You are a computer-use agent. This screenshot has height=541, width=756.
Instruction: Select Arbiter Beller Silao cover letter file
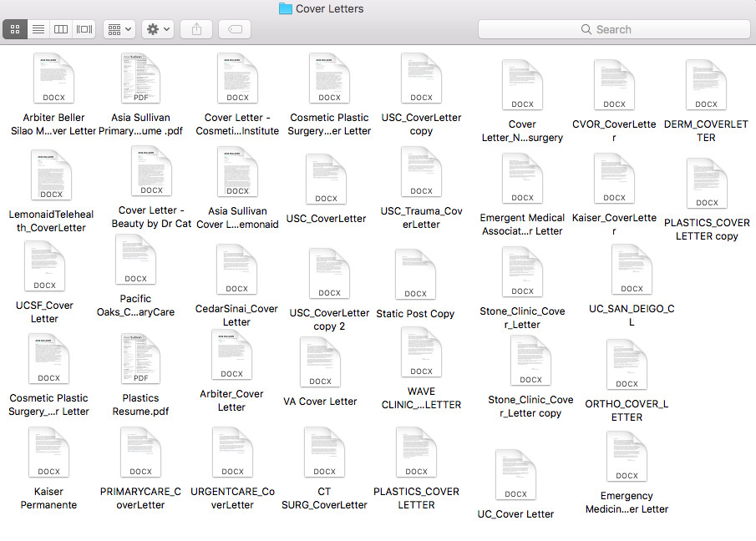(x=53, y=78)
